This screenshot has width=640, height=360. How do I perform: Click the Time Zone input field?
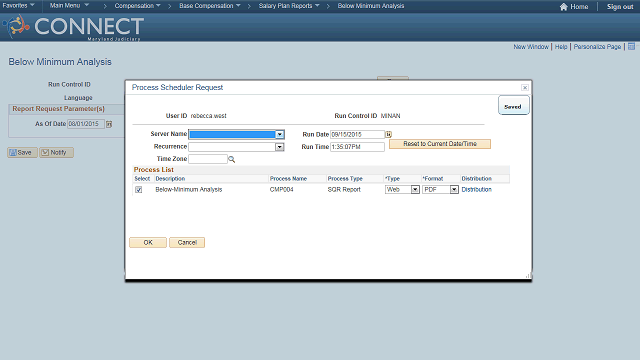point(208,159)
